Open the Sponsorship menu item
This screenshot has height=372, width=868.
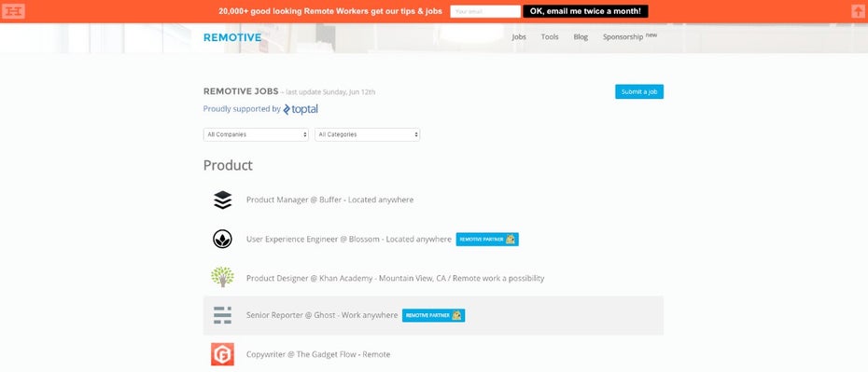(x=629, y=36)
